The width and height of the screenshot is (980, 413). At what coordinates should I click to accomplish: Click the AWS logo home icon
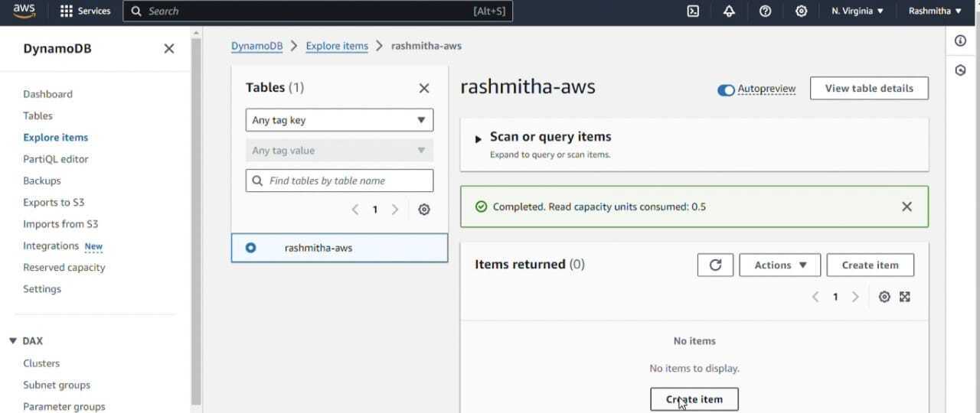tap(24, 11)
